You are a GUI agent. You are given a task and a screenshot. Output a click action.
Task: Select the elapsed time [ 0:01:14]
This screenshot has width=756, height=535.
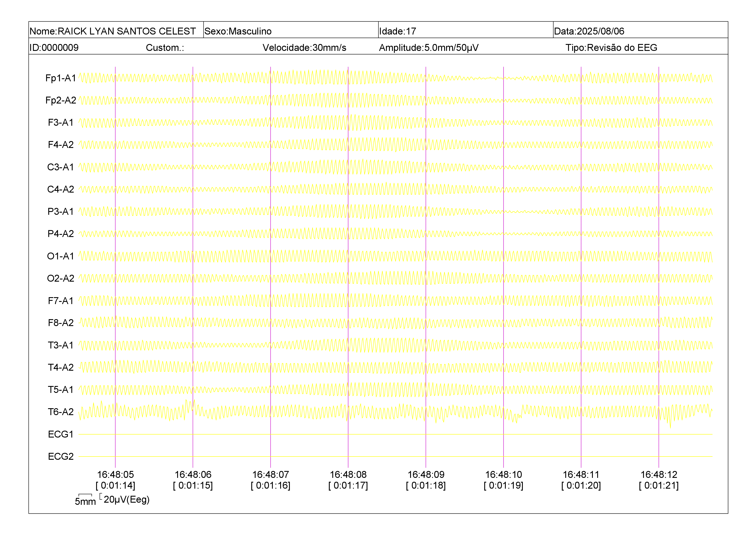[x=115, y=485]
